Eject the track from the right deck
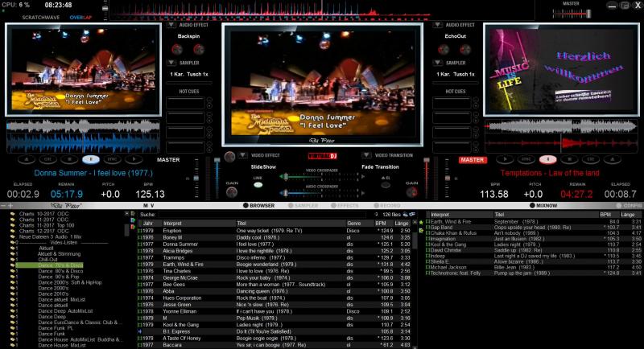Viewport: 644px width, 349px height. coord(612,159)
